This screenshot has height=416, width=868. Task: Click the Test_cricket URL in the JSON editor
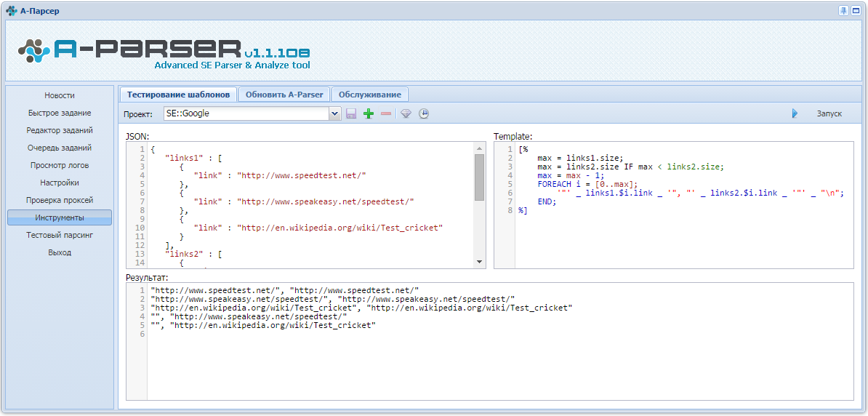pos(340,228)
